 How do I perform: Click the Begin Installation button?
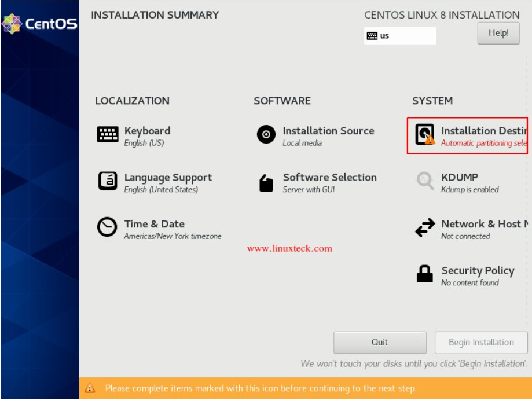tap(481, 343)
